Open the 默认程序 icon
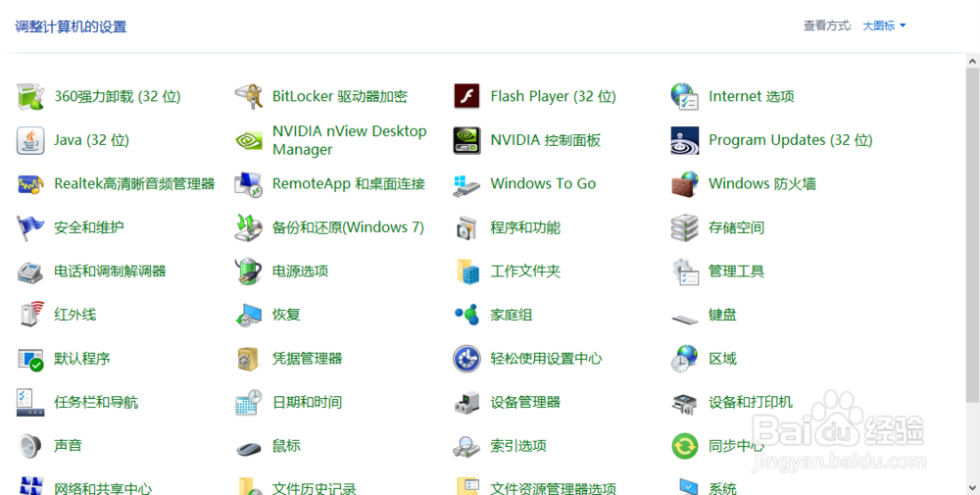Viewport: 980px width, 495px height. click(x=30, y=360)
